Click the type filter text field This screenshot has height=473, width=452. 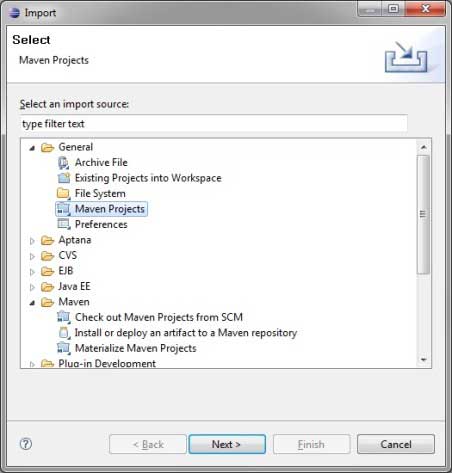coord(213,124)
